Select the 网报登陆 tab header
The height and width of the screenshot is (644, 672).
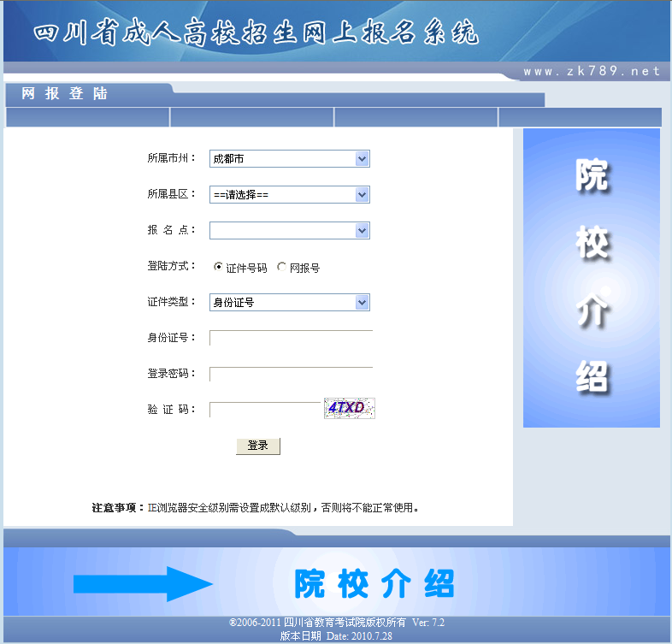click(65, 94)
